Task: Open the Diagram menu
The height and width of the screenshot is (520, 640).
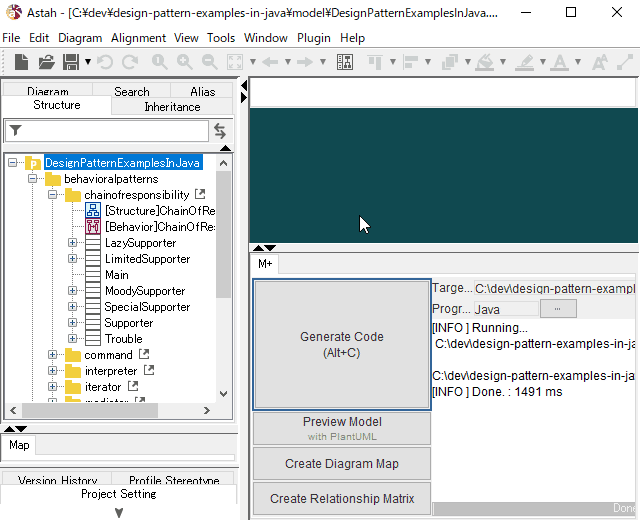Action: tap(80, 38)
